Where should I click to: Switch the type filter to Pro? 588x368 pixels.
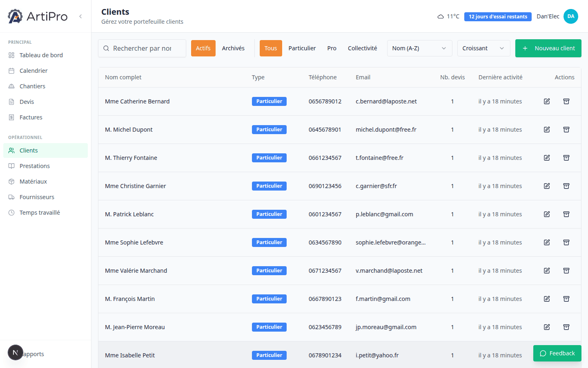point(332,48)
